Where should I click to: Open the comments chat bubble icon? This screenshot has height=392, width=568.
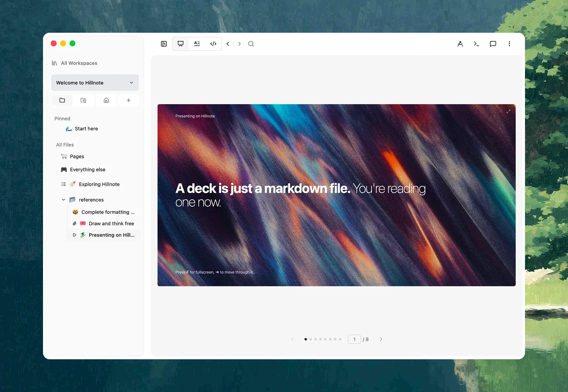coord(493,44)
